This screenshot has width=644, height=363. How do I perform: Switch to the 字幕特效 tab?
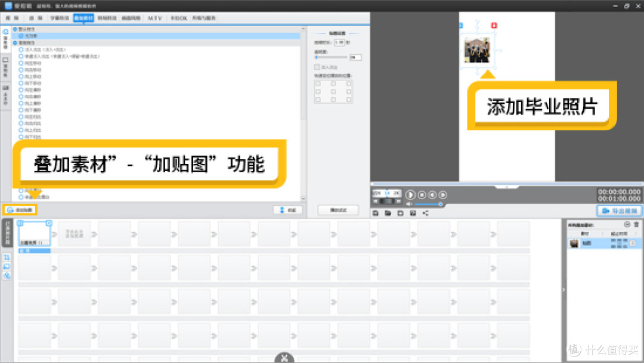[x=60, y=18]
